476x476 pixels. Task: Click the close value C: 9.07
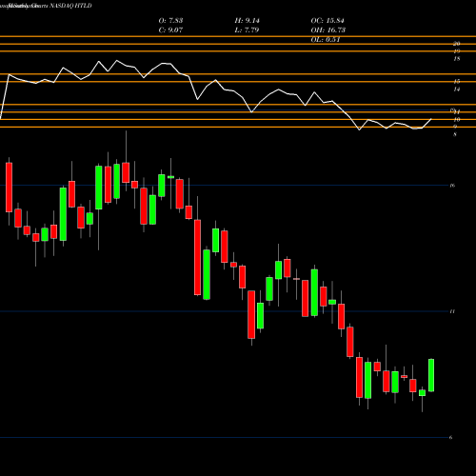point(170,30)
